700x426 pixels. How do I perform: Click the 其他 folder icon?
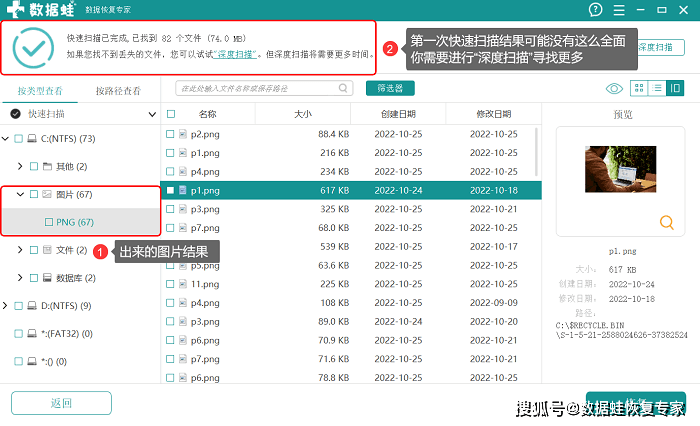tap(47, 167)
